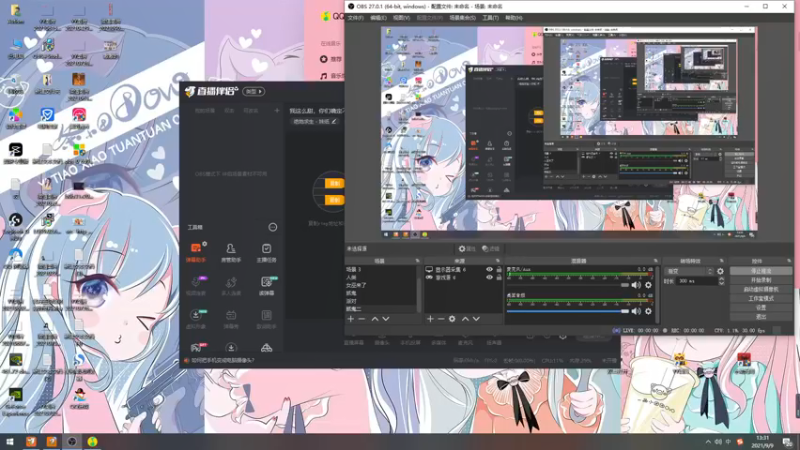The height and width of the screenshot is (450, 800).
Task: Increase transition duration with the up arrow
Action: [x=721, y=279]
